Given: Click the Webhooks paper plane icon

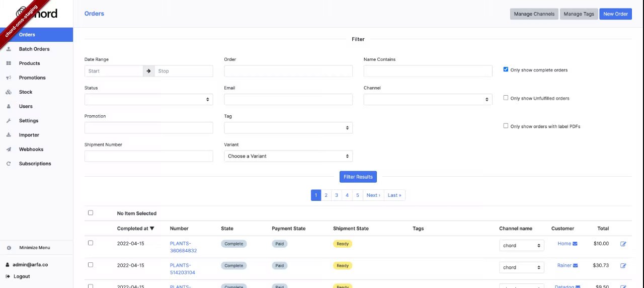Looking at the screenshot, I should (9, 150).
